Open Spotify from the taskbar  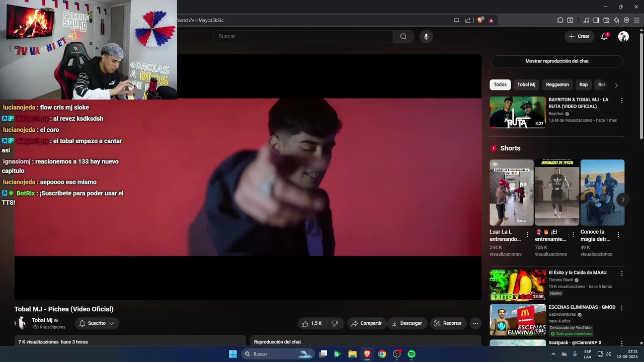(x=412, y=354)
